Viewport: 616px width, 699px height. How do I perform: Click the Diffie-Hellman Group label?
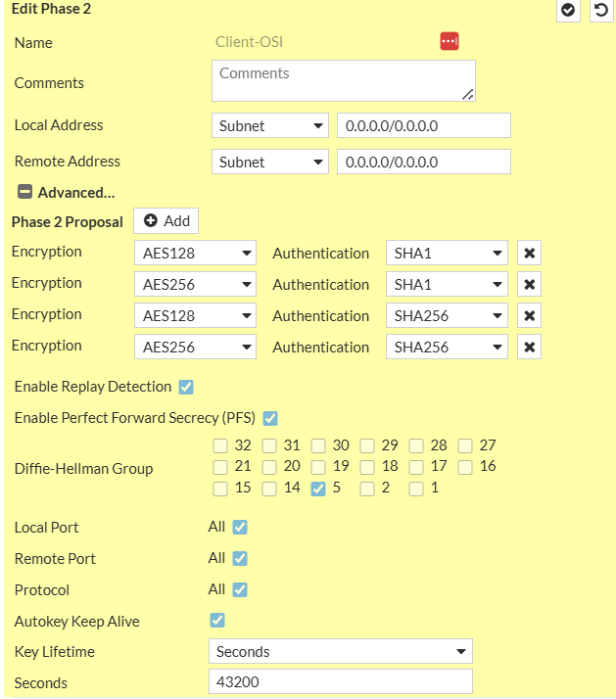pos(83,469)
